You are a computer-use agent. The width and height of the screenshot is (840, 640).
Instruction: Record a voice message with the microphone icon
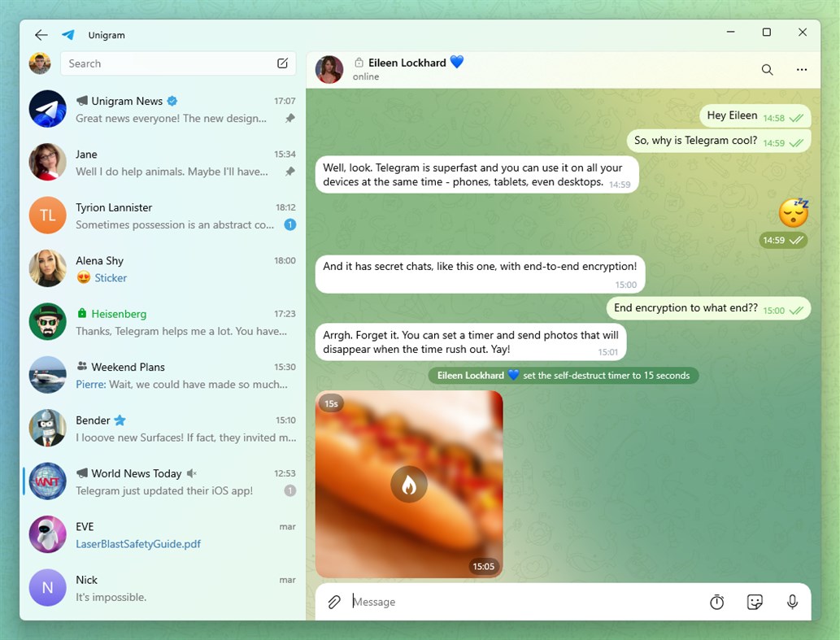click(x=792, y=602)
